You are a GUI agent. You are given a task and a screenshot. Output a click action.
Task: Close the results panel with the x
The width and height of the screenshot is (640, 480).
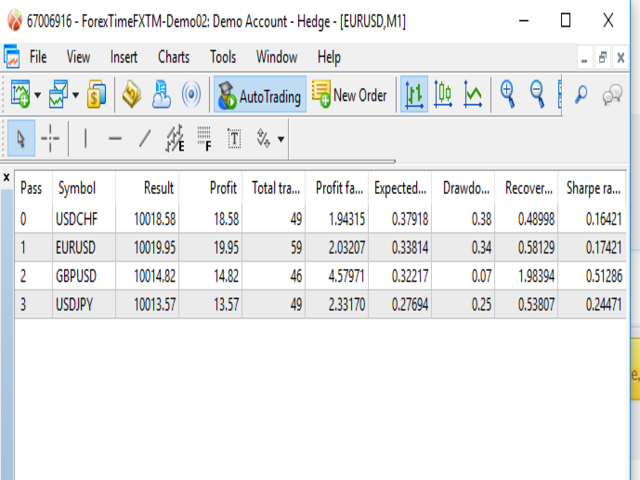7,177
